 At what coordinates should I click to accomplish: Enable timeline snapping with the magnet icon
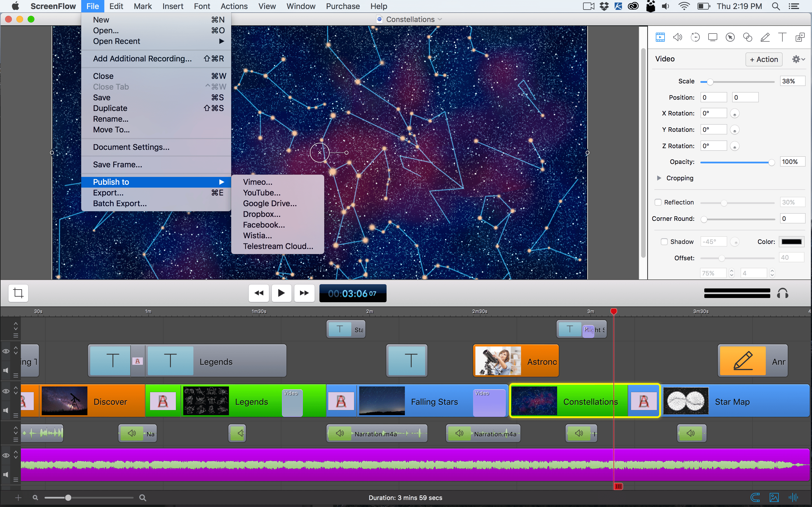coord(755,497)
